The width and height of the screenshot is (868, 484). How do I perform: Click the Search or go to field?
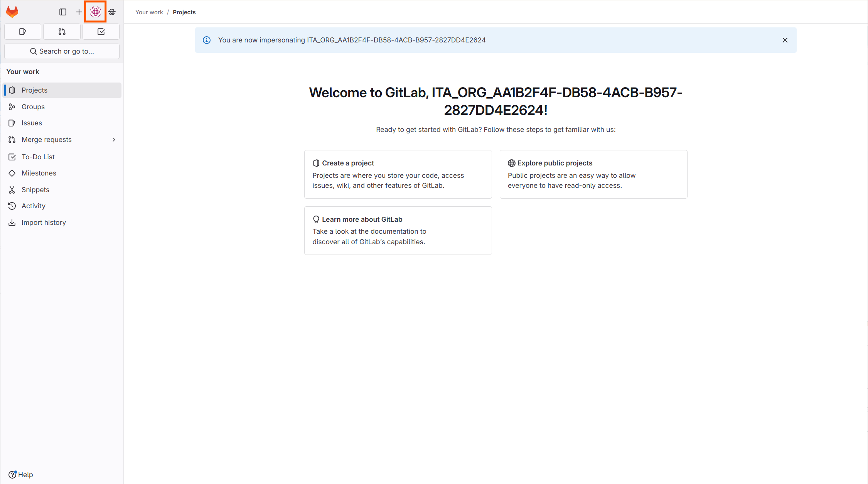(62, 51)
